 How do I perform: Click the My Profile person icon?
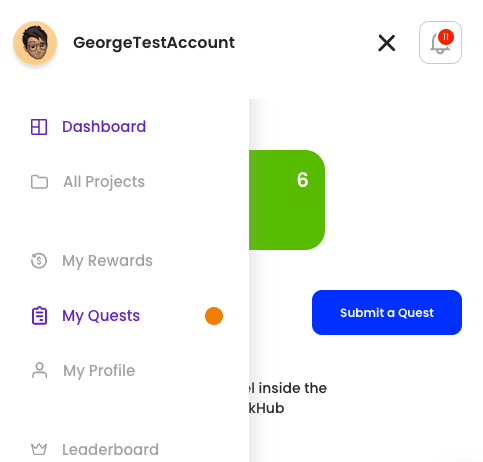[39, 370]
